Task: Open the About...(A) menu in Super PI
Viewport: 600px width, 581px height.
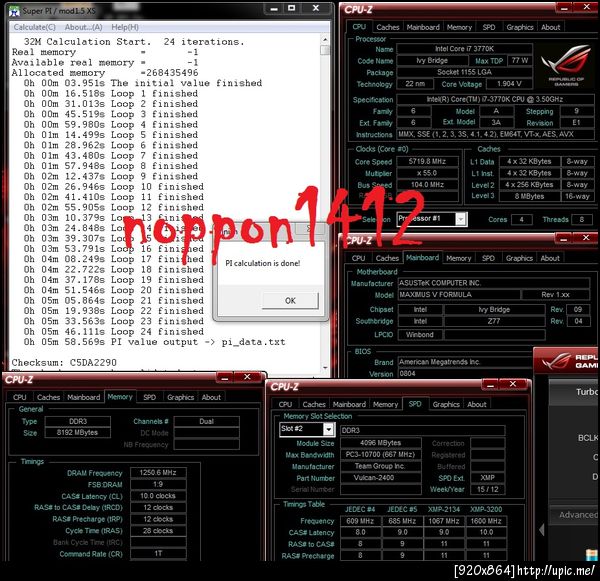Action: point(83,27)
